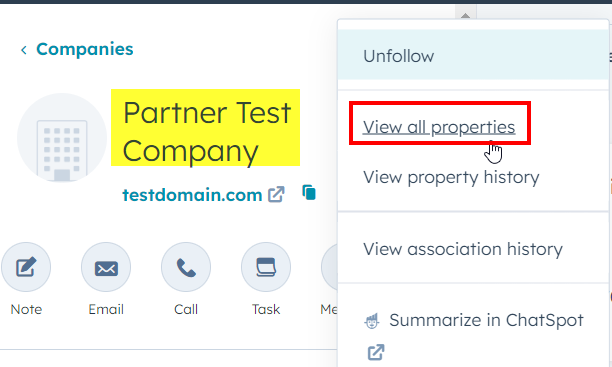
Task: Click the ChatSpot mascot icon
Action: pos(372,321)
